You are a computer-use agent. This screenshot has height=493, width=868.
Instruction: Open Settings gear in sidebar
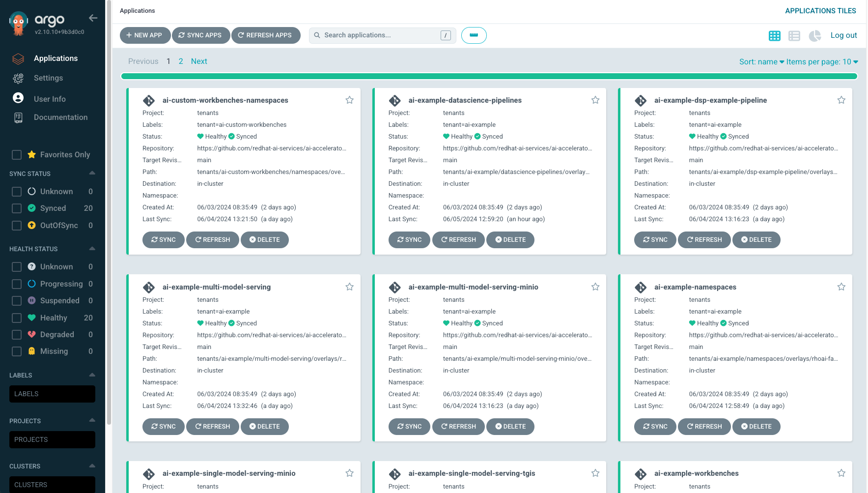(18, 78)
